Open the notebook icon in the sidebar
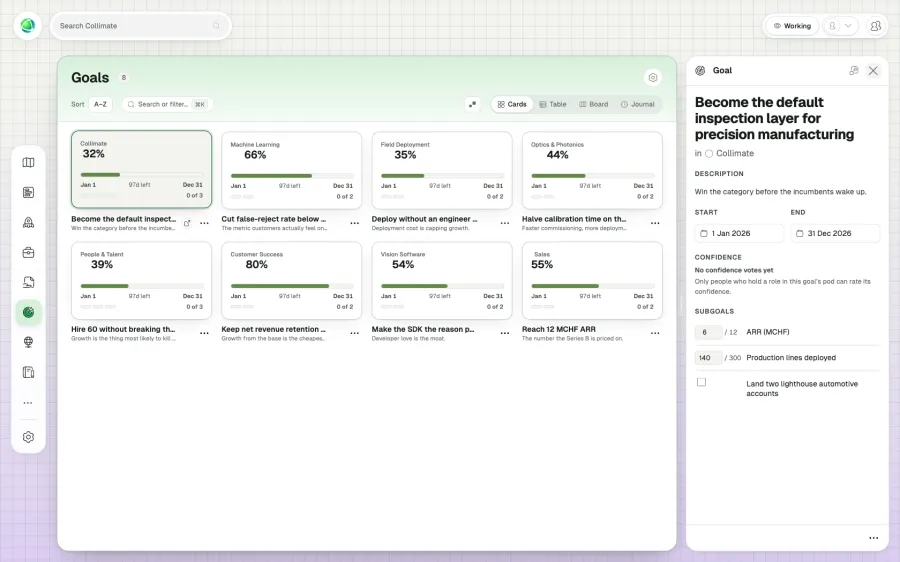The width and height of the screenshot is (900, 562). tap(28, 372)
